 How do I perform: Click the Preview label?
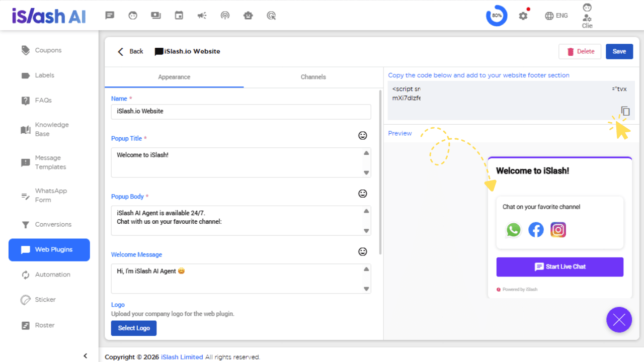400,133
